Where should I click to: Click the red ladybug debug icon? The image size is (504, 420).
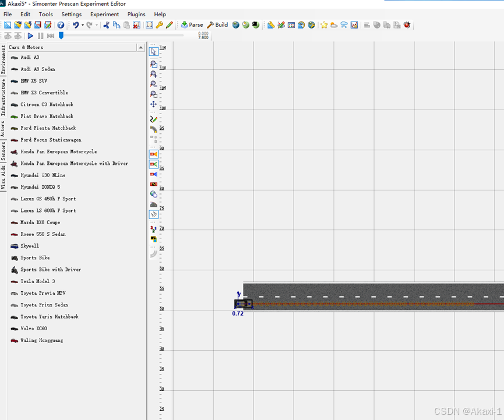pyautogui.click(x=407, y=24)
